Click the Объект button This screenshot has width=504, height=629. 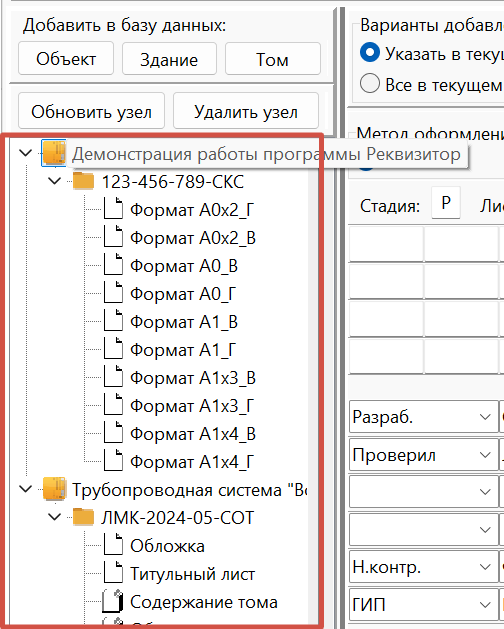pyautogui.click(x=66, y=59)
